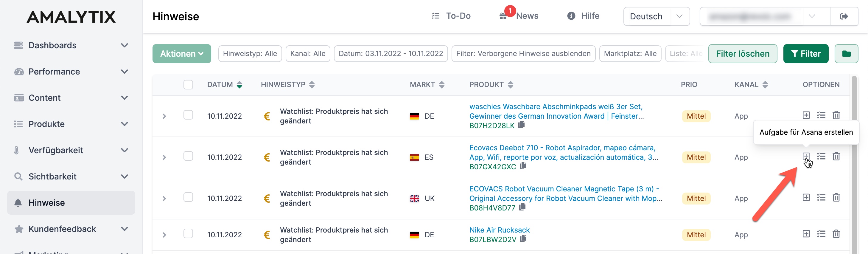
Task: Click the Filter löschen button
Action: [x=742, y=54]
